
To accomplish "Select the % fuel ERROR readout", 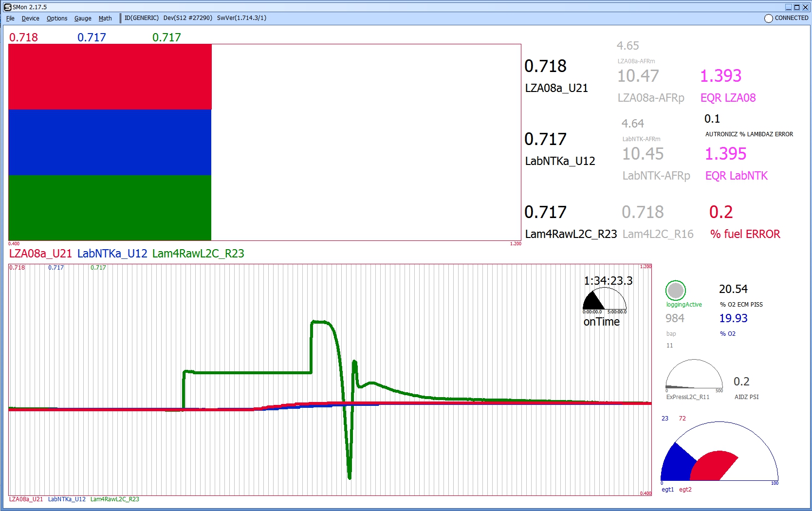I will tap(720, 212).
